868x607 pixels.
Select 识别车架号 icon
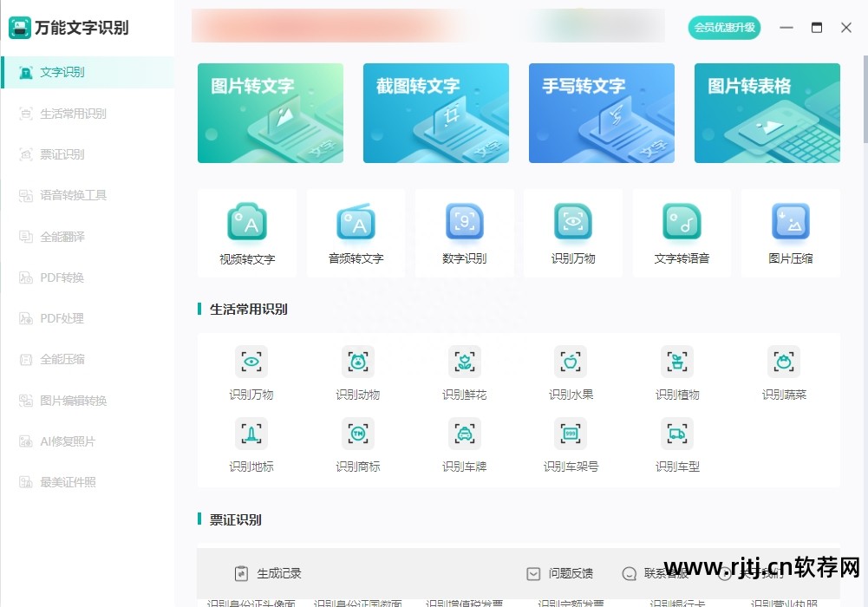coord(571,434)
